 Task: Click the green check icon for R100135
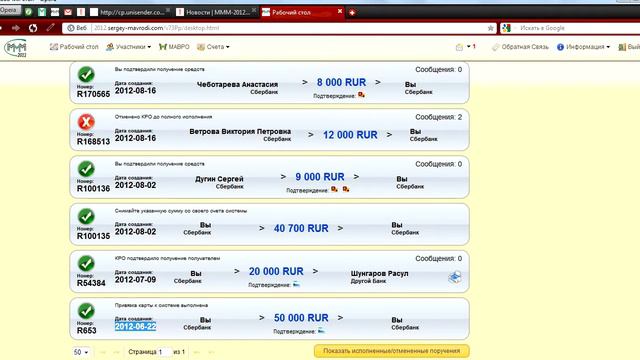click(x=86, y=216)
